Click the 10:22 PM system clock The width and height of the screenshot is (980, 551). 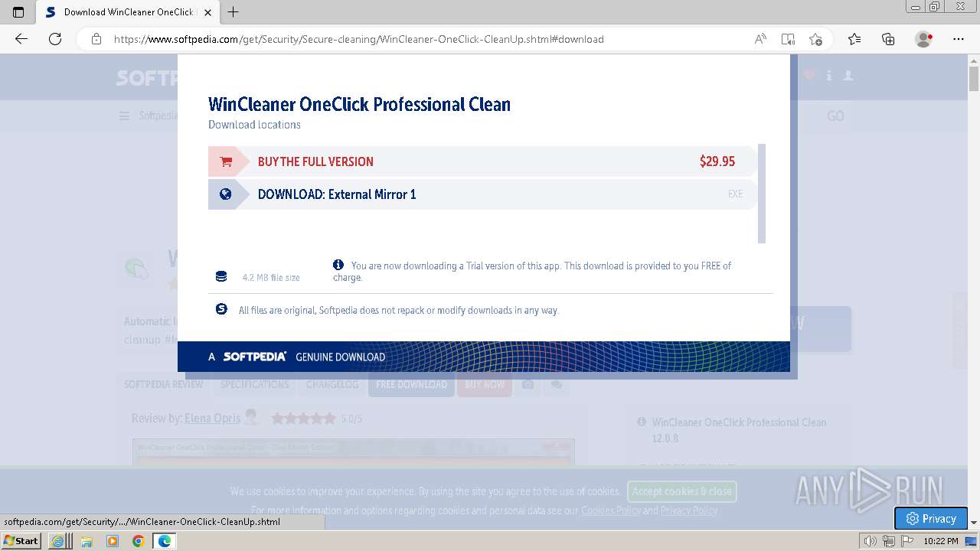coord(941,541)
